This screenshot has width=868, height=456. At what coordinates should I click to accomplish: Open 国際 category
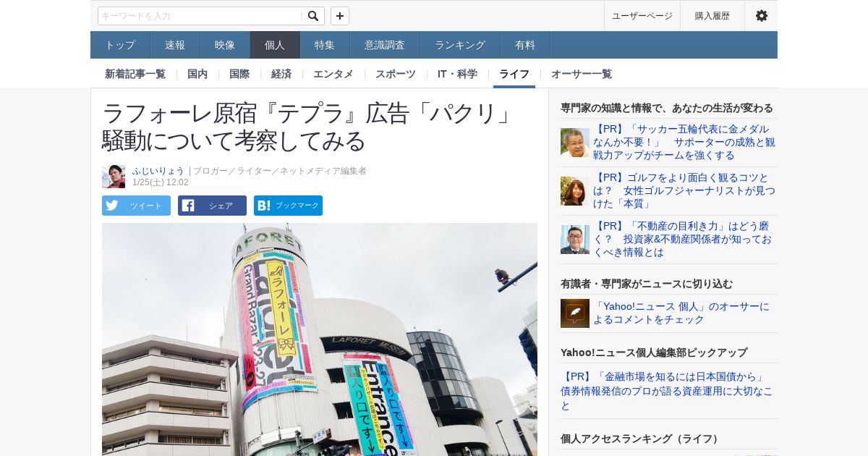click(239, 74)
